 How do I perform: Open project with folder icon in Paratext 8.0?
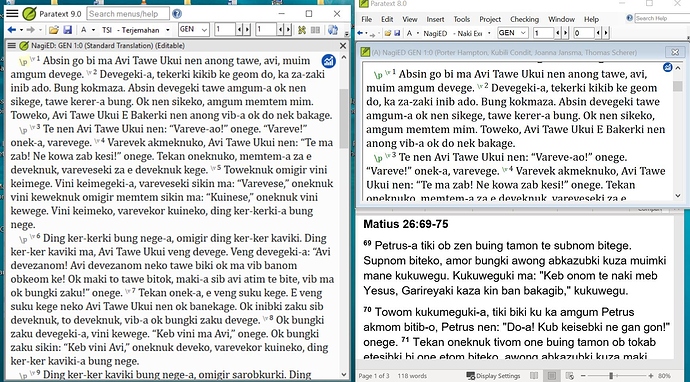click(x=388, y=33)
